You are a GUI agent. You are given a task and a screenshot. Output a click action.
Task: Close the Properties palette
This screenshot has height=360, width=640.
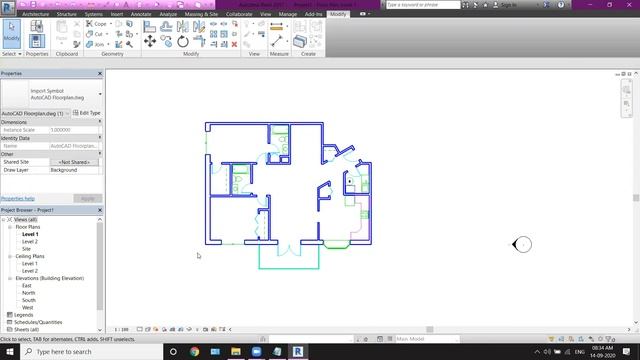[x=100, y=73]
